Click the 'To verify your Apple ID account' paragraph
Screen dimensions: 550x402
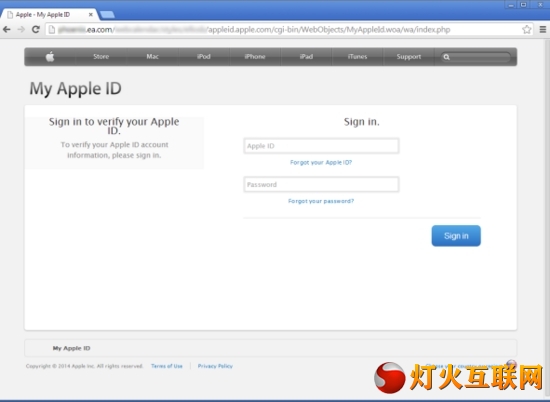(x=114, y=150)
